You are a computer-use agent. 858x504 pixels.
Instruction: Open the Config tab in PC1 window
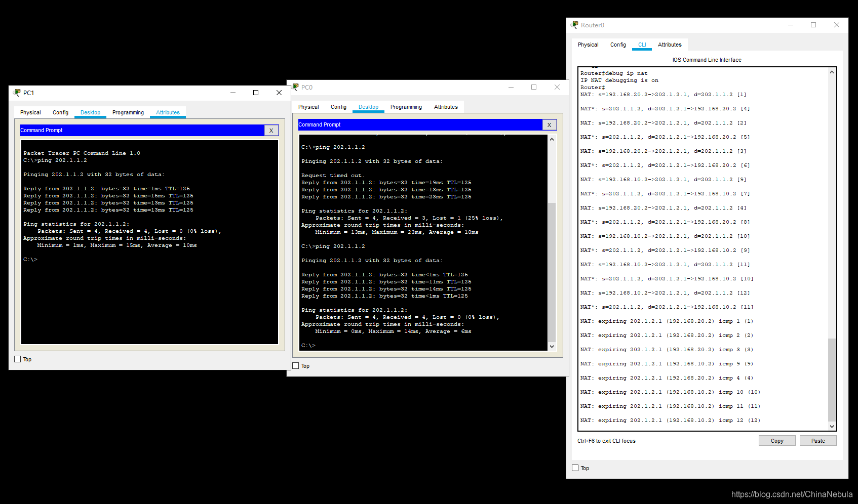pos(60,112)
